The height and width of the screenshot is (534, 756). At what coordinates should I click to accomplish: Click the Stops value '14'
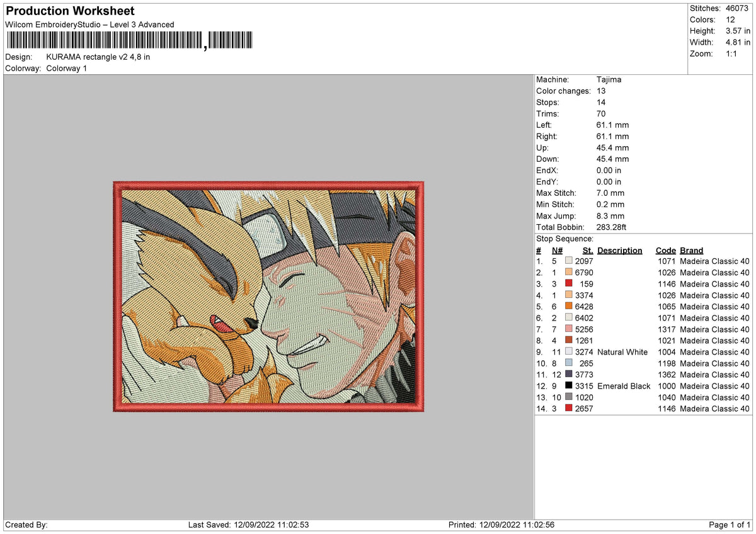601,103
